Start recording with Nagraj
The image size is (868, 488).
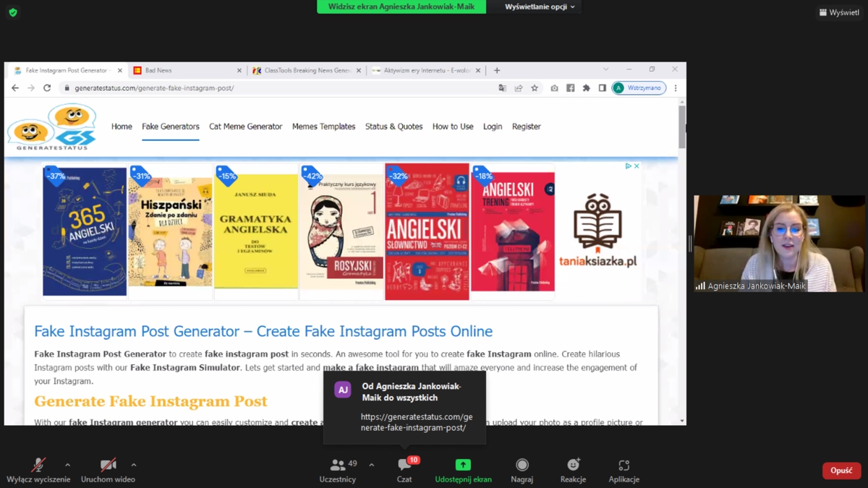point(522,470)
